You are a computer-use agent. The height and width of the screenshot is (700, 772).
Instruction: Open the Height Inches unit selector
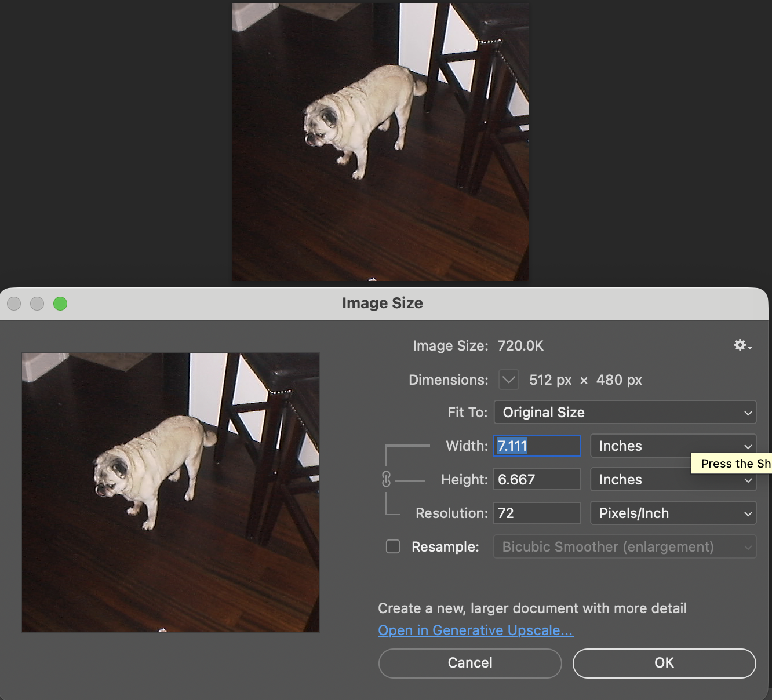672,479
